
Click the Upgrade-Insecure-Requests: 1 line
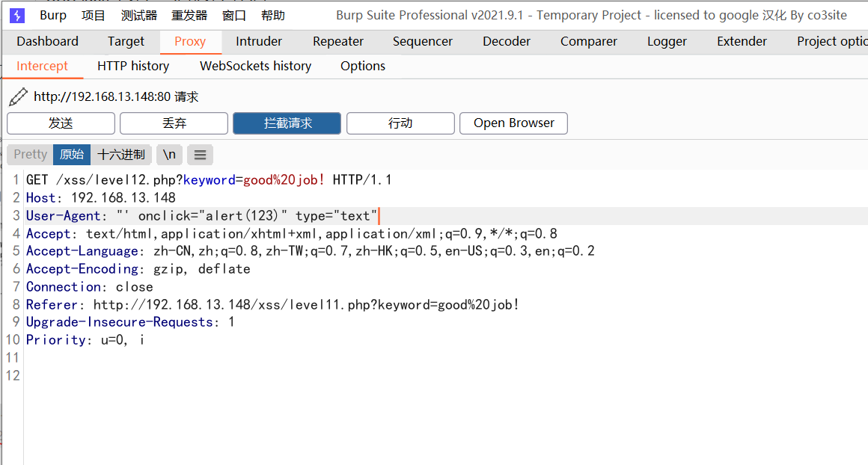(x=131, y=322)
